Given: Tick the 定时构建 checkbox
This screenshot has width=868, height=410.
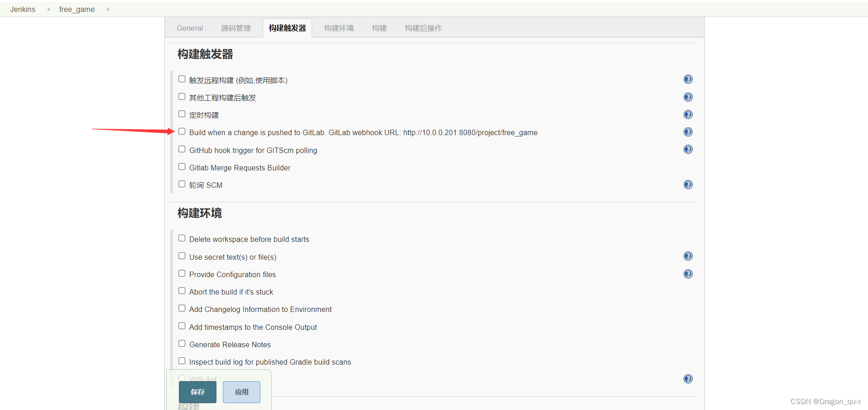Looking at the screenshot, I should click(x=182, y=114).
